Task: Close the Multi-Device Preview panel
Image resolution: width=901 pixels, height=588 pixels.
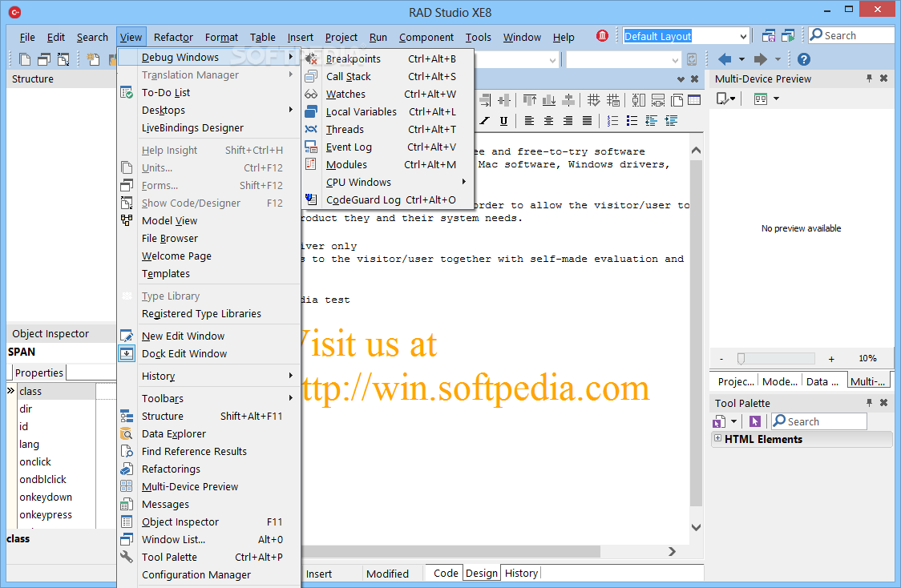Action: tap(883, 79)
